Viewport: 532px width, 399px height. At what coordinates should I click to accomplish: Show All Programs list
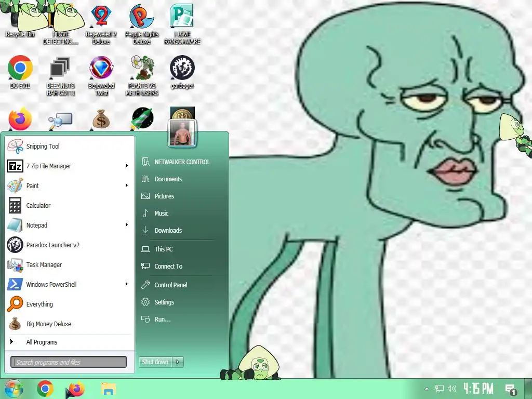point(70,342)
